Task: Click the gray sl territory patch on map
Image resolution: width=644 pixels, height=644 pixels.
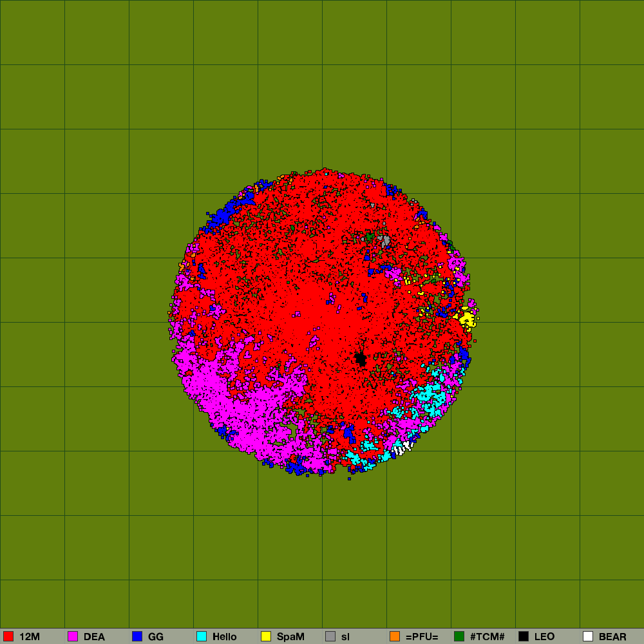Action: point(385,240)
